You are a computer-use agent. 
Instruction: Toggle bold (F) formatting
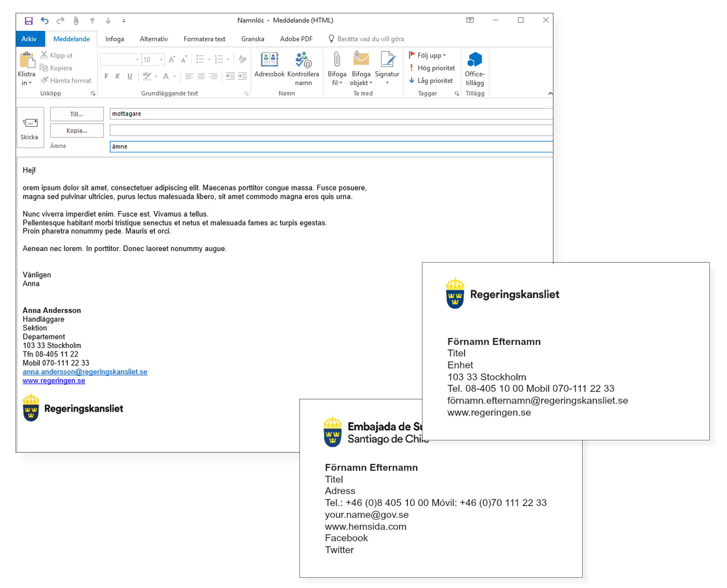(106, 76)
